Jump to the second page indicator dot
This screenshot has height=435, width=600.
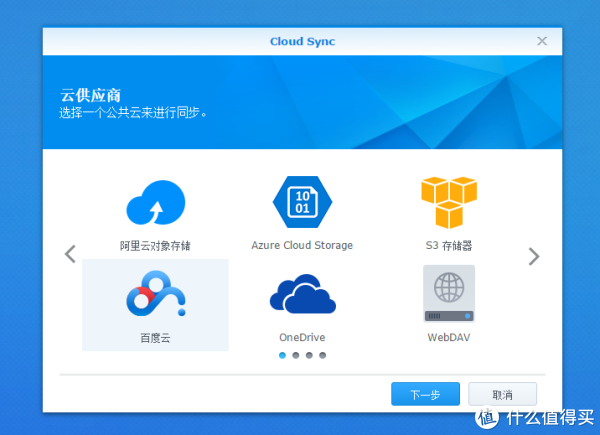tap(296, 355)
